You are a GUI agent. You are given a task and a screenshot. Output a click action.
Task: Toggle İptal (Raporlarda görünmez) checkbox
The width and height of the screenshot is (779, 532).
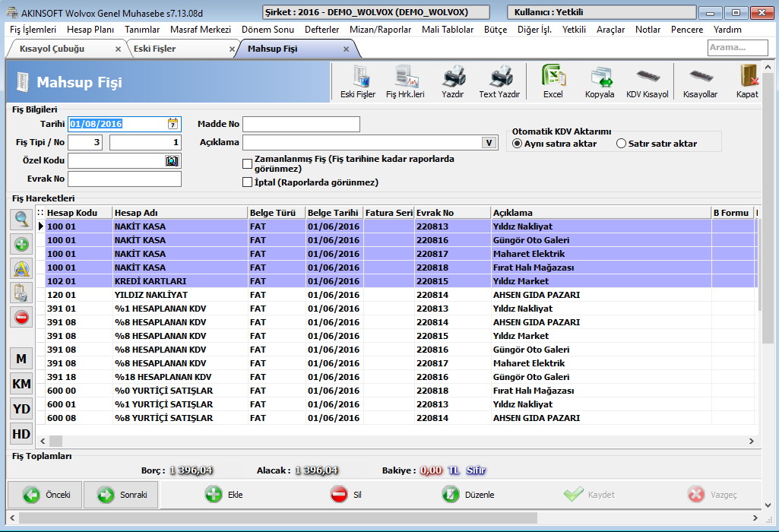(x=248, y=182)
